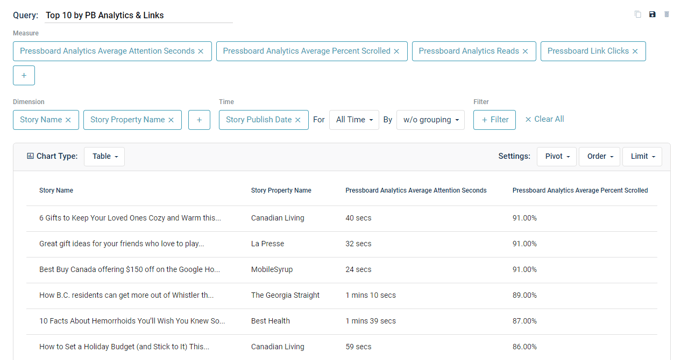Click the 89.00% scrolled value
Screen dimensions: 688x360
click(524, 295)
